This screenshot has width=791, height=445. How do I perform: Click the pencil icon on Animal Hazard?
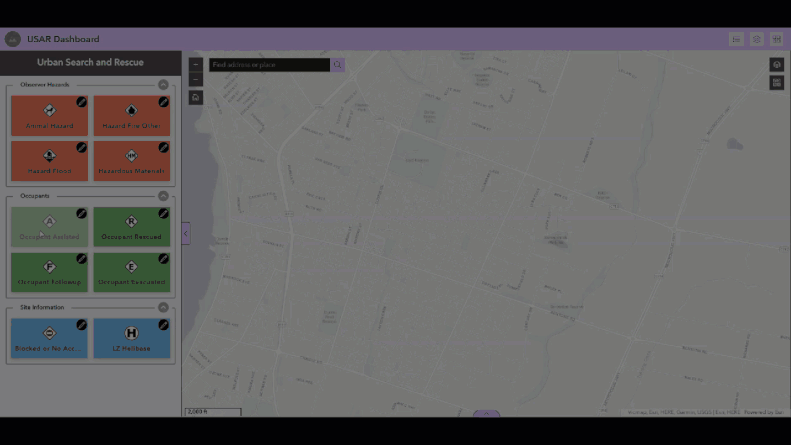81,102
